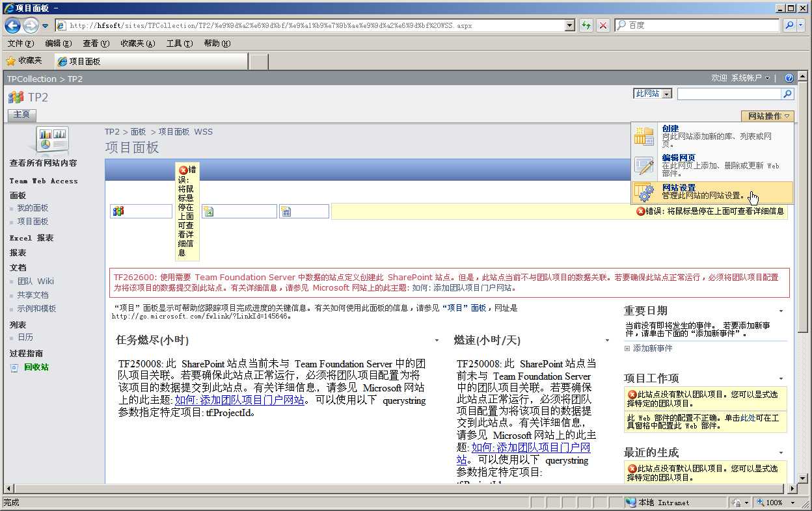Open the address bar history dropdown
The image size is (812, 511).
click(x=570, y=25)
